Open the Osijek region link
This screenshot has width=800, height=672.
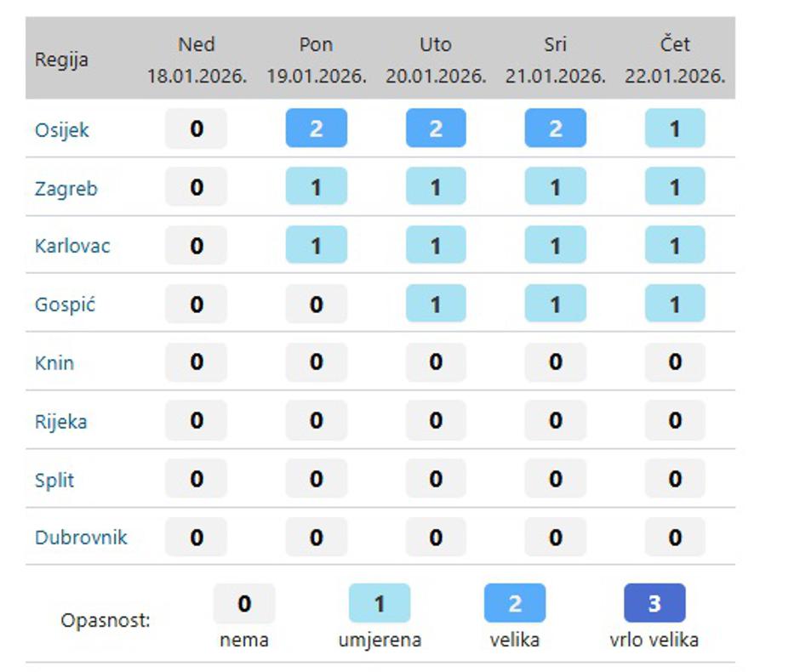point(61,130)
